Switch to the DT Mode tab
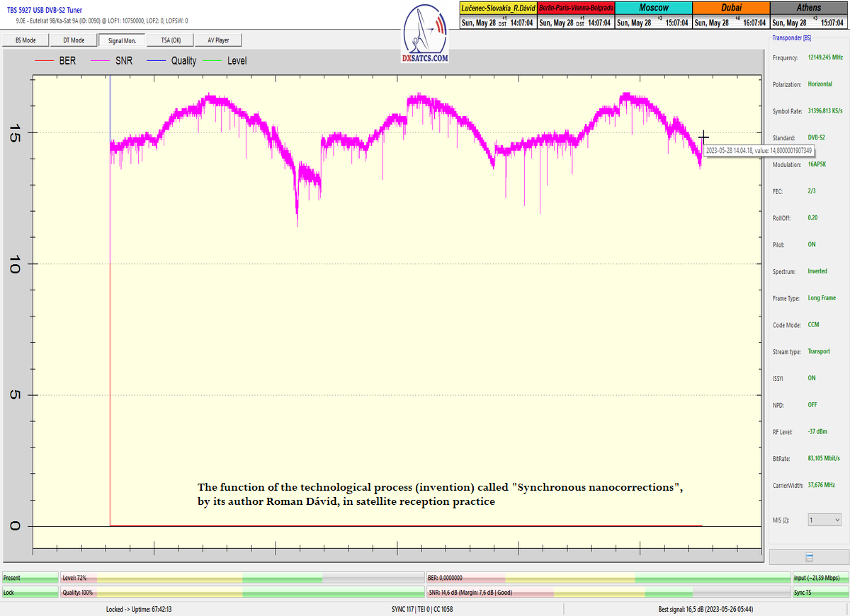Viewport: 850px width, 616px height. click(x=73, y=40)
